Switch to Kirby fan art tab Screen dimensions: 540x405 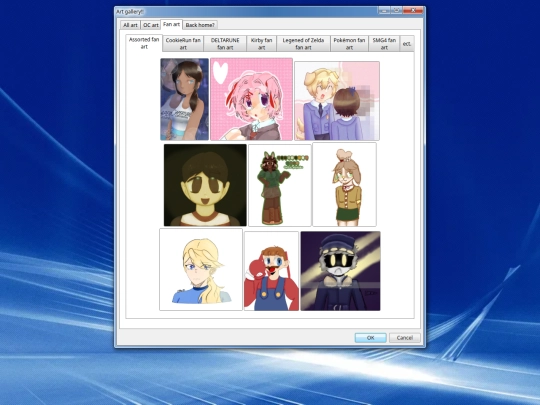(261, 44)
